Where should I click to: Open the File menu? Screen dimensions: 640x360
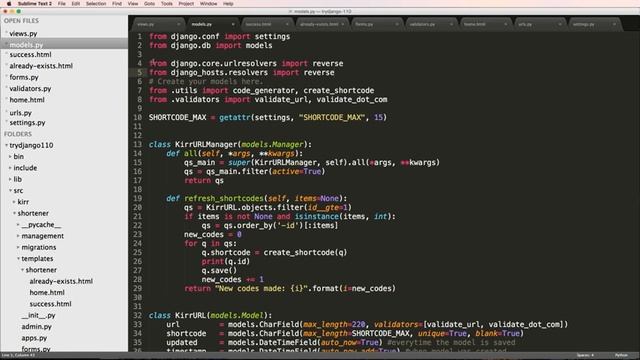pos(62,3)
